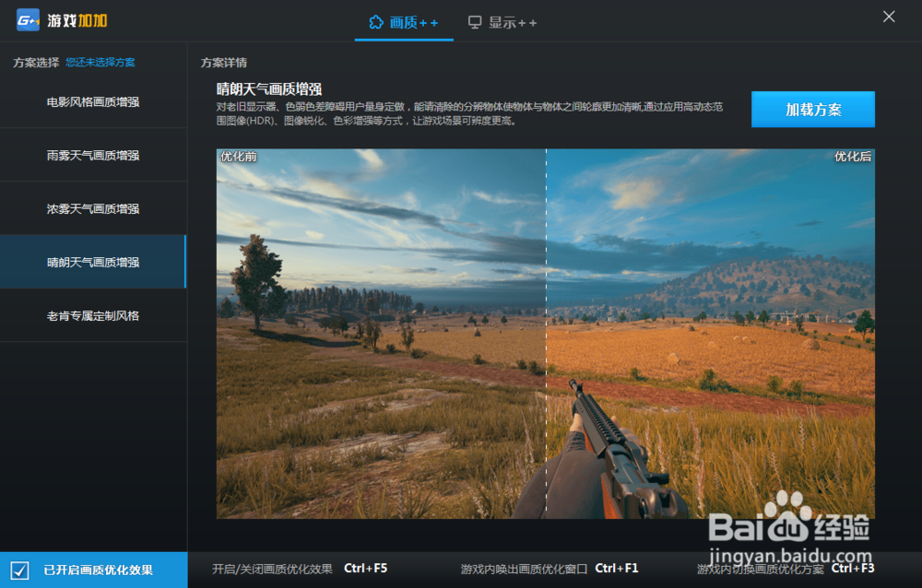
Task: Click the G+ icon in the top-left corner
Action: [x=28, y=18]
